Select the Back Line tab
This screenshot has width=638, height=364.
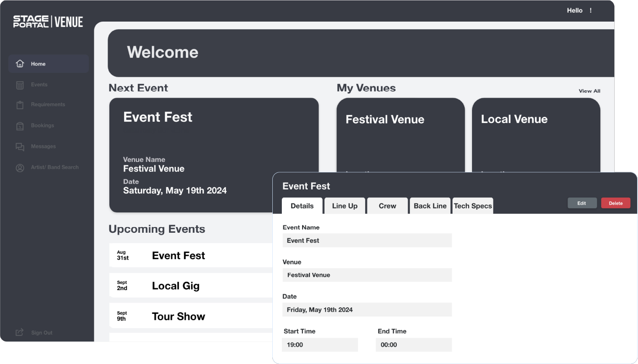tap(430, 206)
